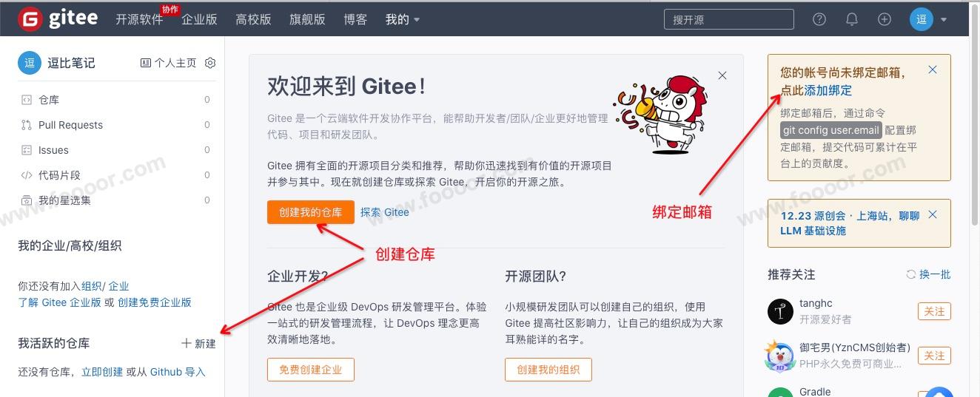Image resolution: width=980 pixels, height=397 pixels.
Task: Click the plus create icon in header
Action: [x=885, y=19]
